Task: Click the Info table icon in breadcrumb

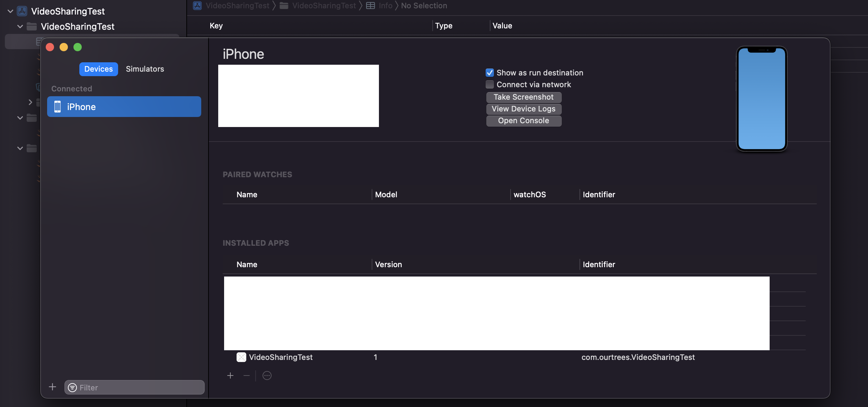Action: point(370,6)
